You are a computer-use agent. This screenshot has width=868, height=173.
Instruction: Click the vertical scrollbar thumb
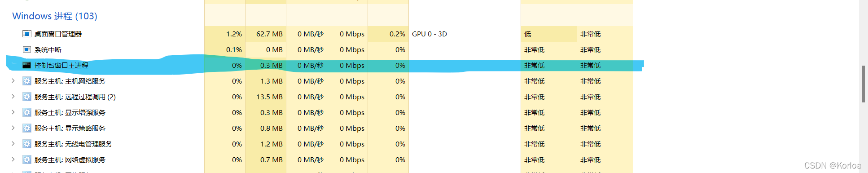[863, 84]
